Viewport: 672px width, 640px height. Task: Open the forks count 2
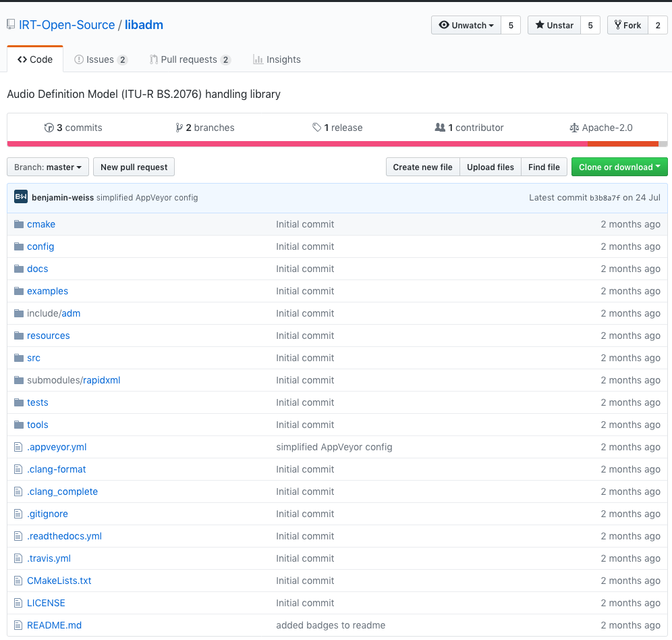coord(658,25)
